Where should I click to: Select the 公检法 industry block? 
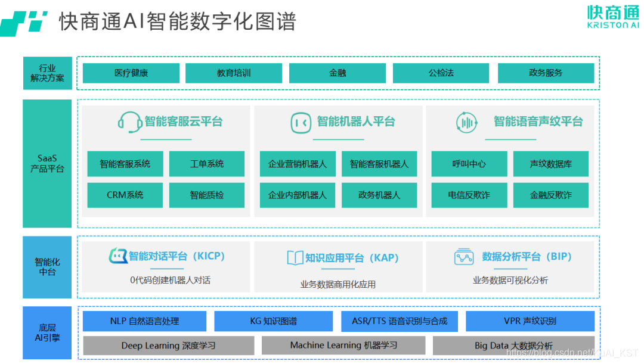[441, 73]
